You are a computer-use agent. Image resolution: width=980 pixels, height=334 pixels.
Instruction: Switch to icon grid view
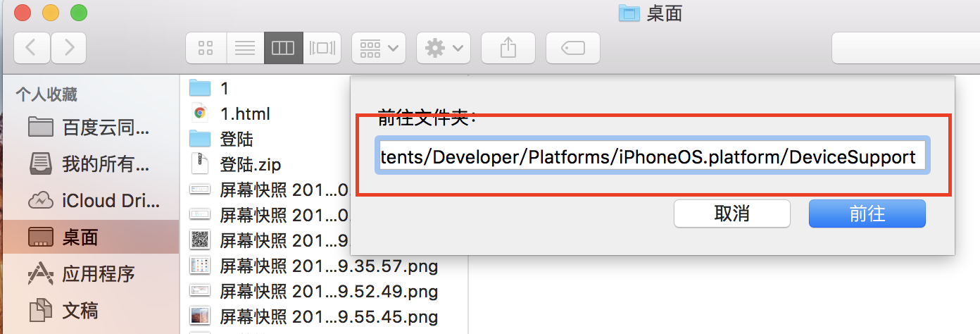[206, 48]
